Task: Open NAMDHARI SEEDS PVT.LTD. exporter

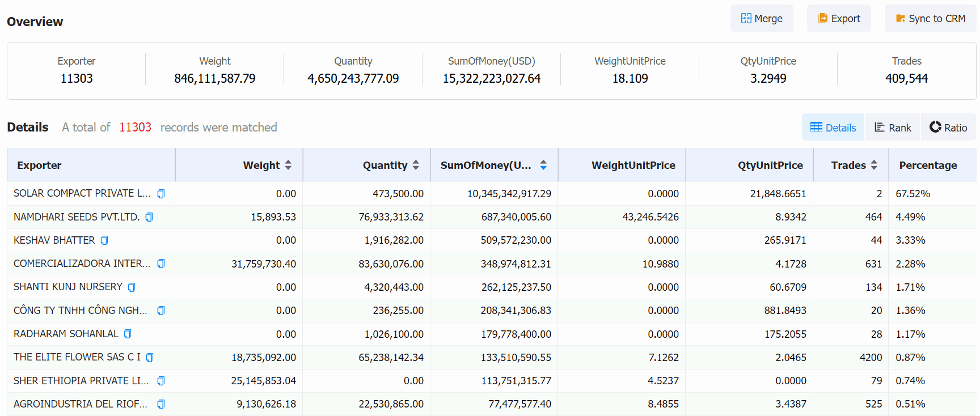Action: 77,217
